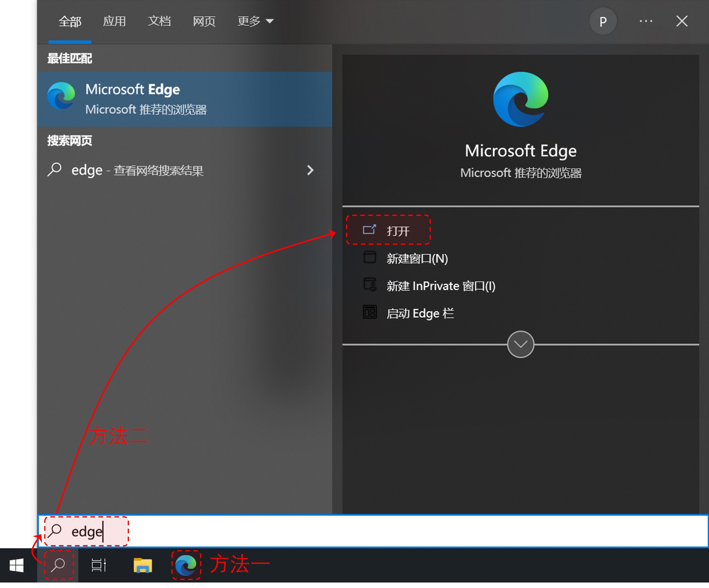Click the Windows Start button

click(16, 565)
